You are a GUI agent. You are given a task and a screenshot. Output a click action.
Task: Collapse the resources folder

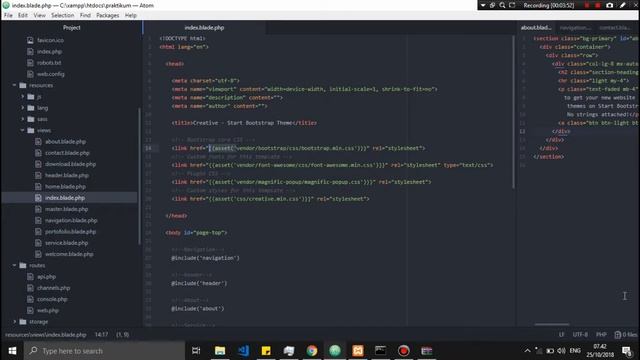pyautogui.click(x=14, y=85)
